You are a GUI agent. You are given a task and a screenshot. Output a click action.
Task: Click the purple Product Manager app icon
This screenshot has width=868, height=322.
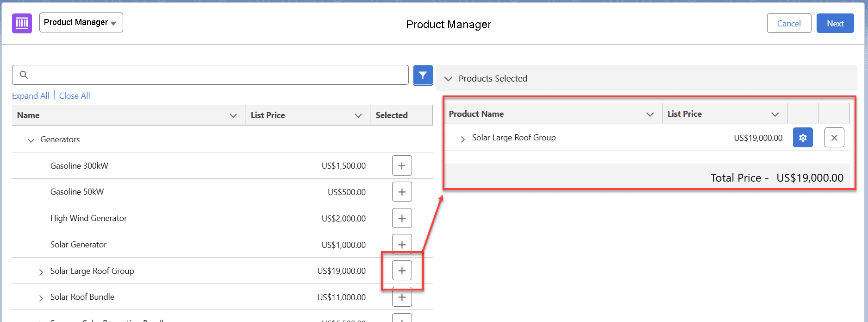22,23
